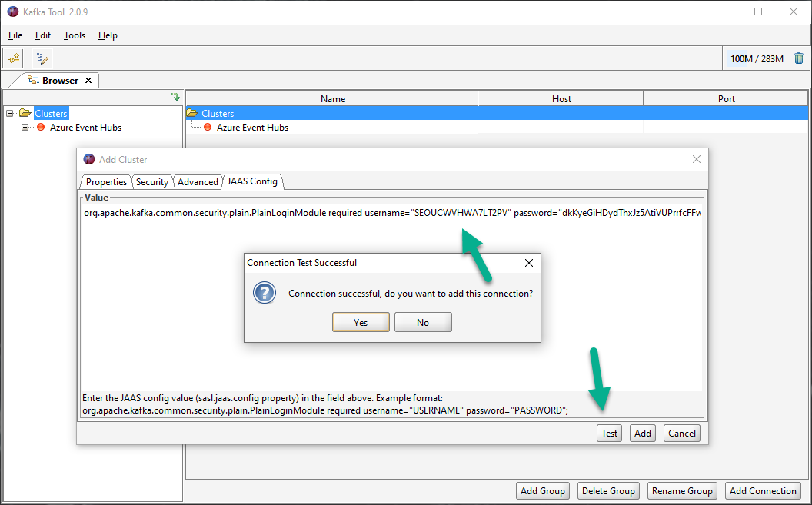Select the Azure Event Hubs table row

497,127
